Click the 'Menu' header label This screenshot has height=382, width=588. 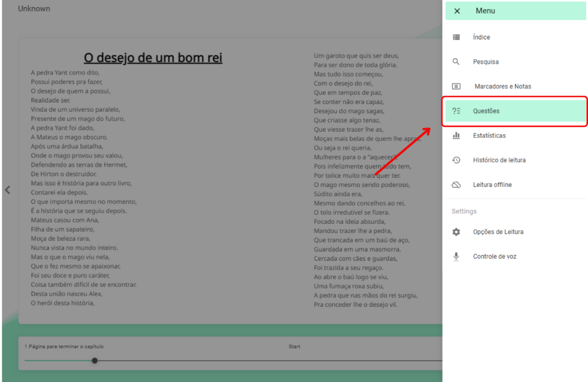coord(485,11)
